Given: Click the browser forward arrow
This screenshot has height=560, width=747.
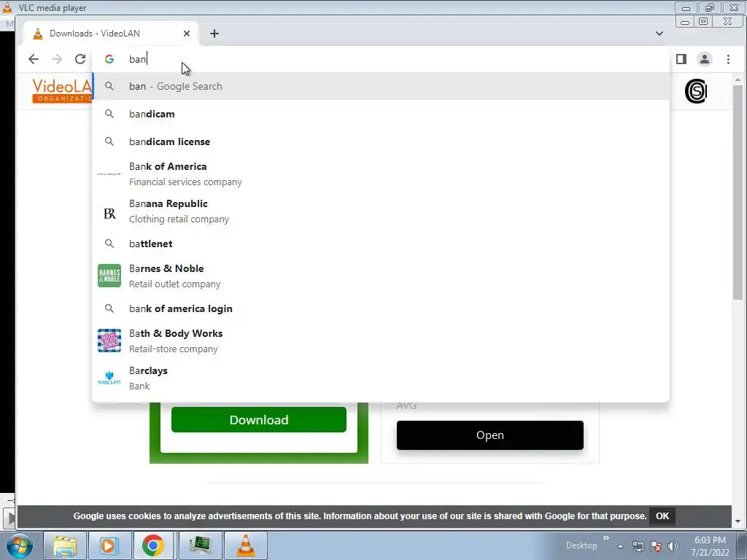Looking at the screenshot, I should tap(57, 59).
